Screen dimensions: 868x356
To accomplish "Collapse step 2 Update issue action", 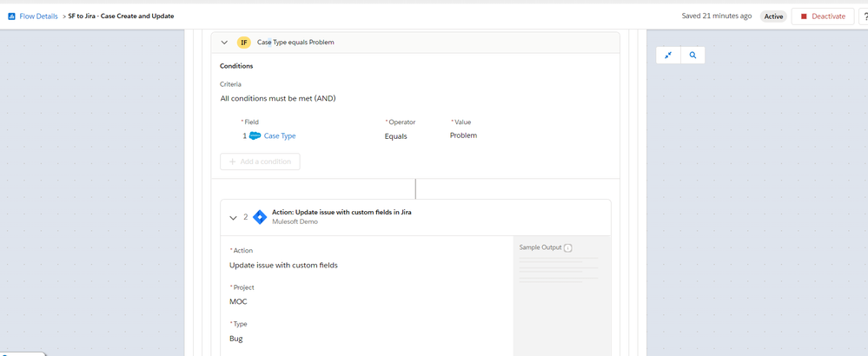I will coord(233,218).
